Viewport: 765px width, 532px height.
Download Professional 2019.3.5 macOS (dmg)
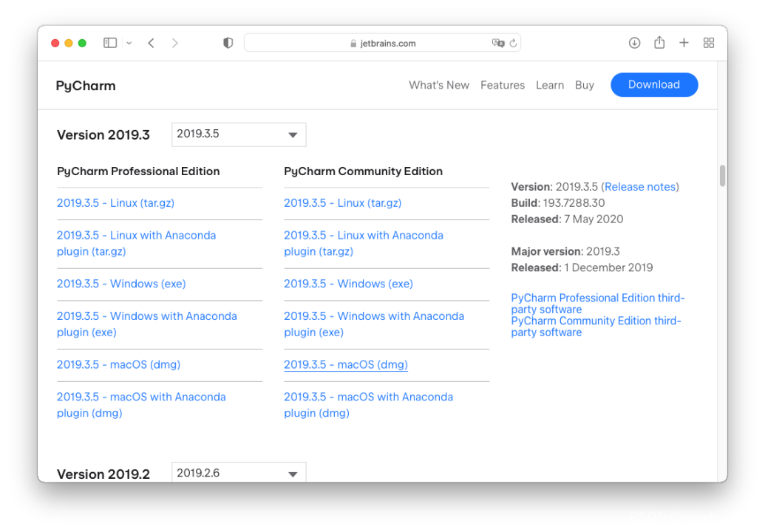pyautogui.click(x=118, y=365)
